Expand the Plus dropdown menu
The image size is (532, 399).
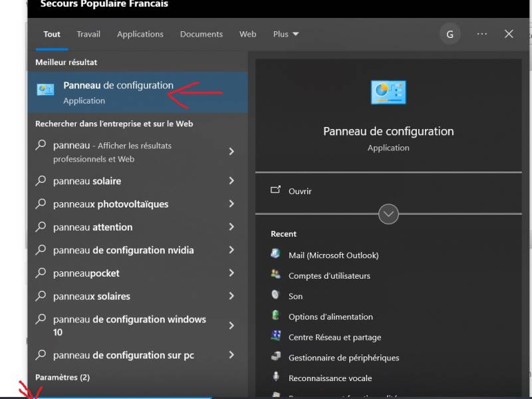286,35
